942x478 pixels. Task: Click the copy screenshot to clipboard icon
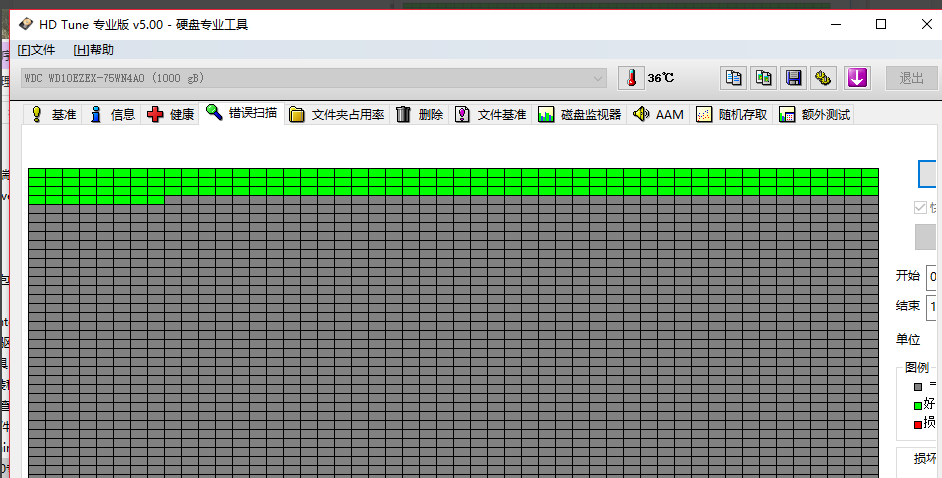[764, 78]
